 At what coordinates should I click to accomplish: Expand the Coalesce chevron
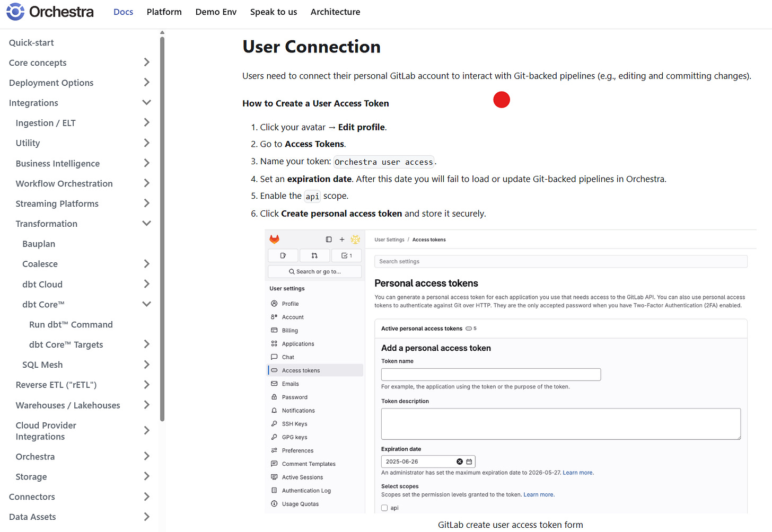[147, 264]
